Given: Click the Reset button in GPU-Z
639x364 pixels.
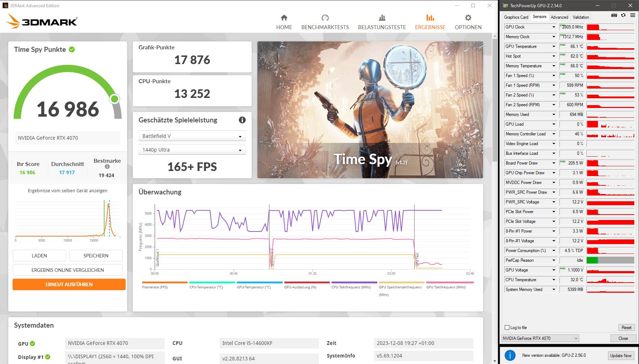Looking at the screenshot, I should point(626,328).
